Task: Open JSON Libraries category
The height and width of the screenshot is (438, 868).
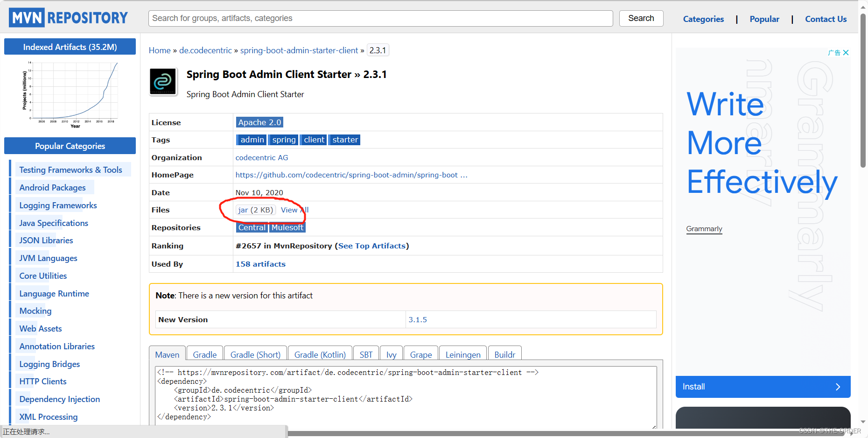Action: click(46, 240)
